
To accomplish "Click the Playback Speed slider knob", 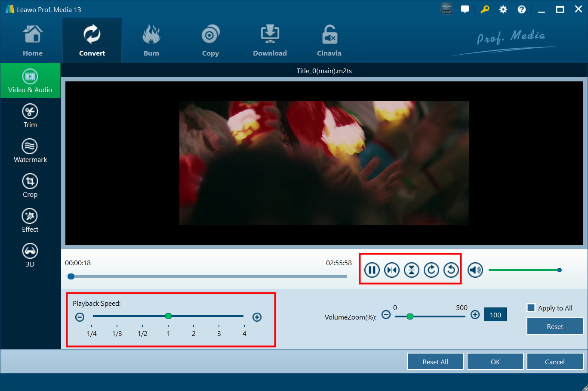I will [x=168, y=316].
